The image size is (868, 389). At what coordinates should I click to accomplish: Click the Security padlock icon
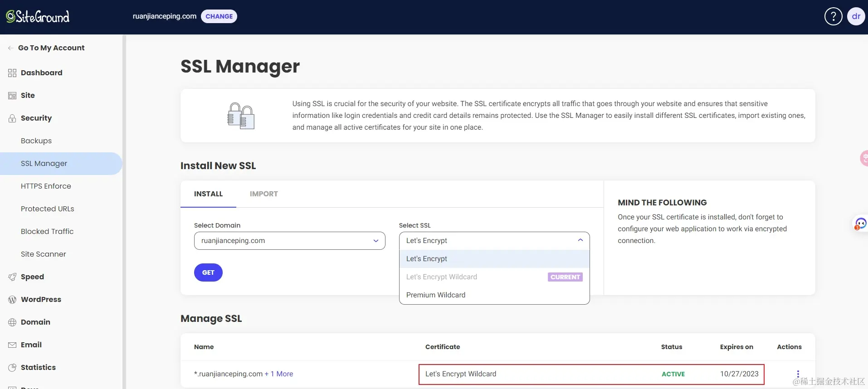pos(12,118)
